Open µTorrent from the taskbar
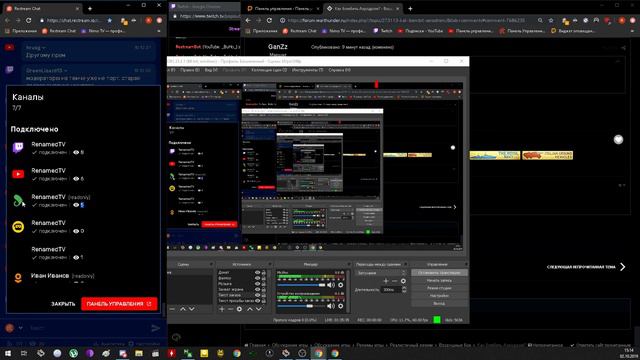Viewport: 640px width, 360px height. click(73, 353)
